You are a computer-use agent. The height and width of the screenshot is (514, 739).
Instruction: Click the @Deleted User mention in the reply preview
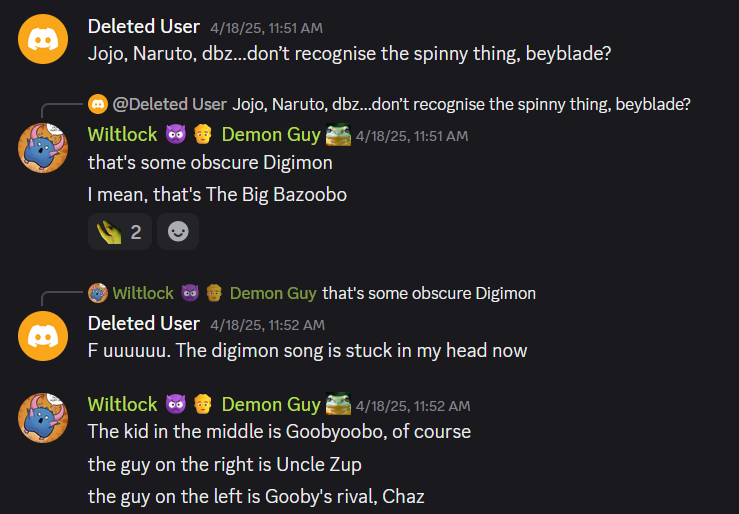click(x=170, y=104)
